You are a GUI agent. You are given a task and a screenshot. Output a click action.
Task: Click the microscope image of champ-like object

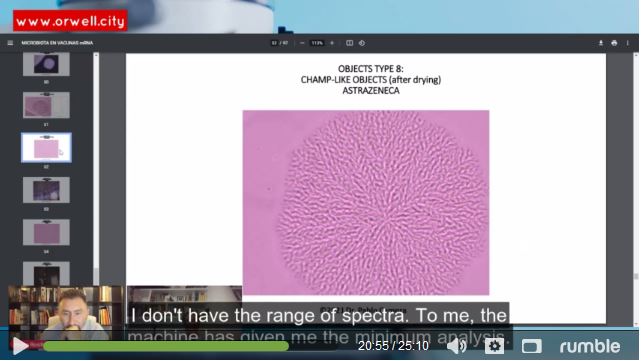point(366,202)
